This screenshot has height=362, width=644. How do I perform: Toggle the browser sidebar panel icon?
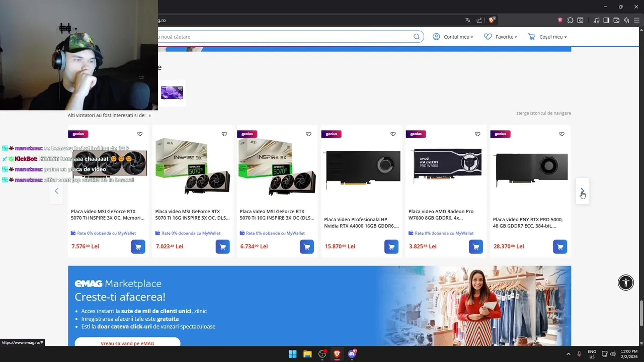pyautogui.click(x=606, y=20)
